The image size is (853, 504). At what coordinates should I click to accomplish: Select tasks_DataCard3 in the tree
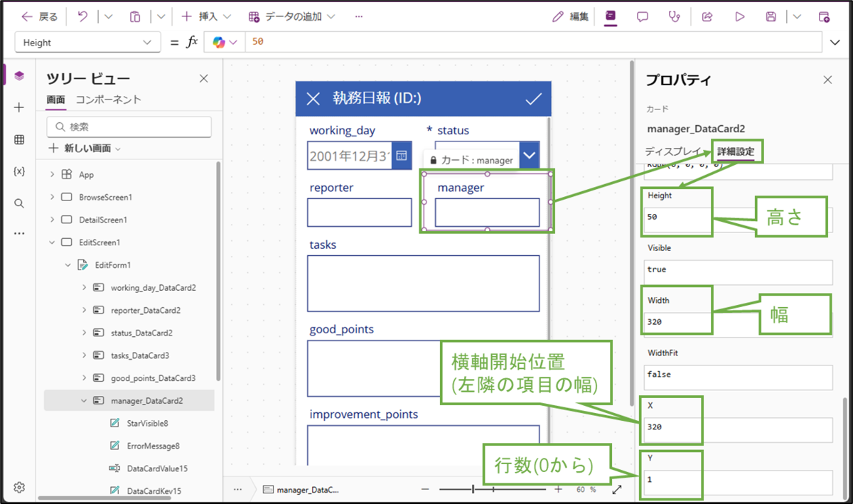click(x=139, y=355)
